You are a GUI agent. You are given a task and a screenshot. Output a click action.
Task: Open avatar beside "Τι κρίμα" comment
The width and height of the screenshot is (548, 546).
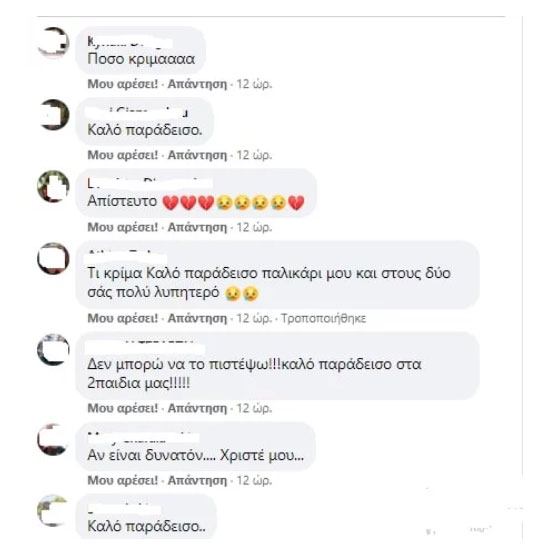click(x=53, y=259)
